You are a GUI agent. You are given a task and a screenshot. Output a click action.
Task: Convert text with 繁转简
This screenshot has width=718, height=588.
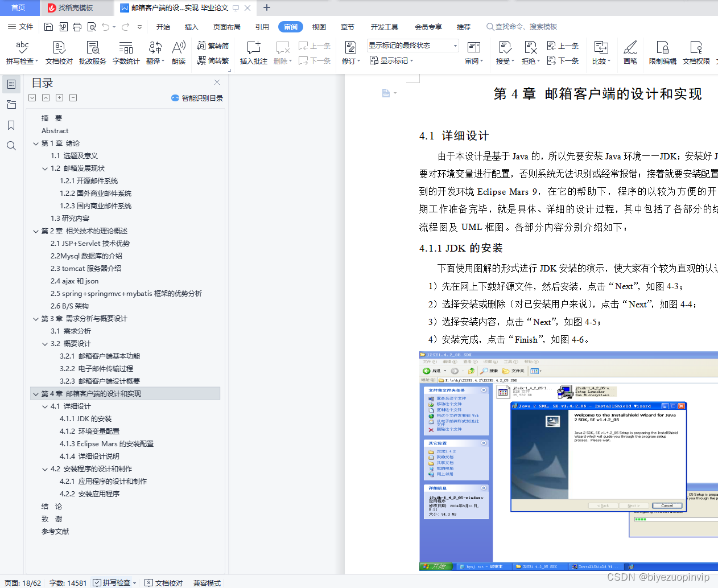(213, 46)
